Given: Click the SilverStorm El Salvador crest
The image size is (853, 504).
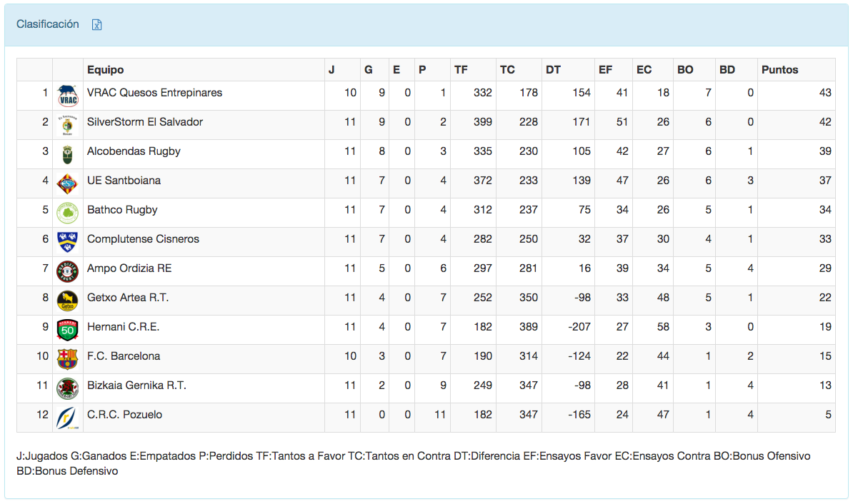Looking at the screenshot, I should (x=67, y=123).
